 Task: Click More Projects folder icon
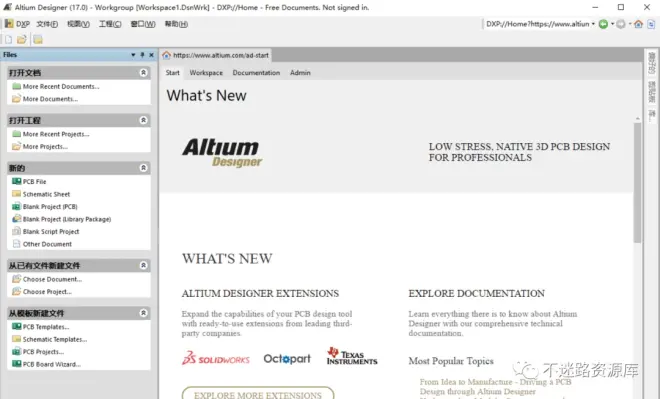16,146
